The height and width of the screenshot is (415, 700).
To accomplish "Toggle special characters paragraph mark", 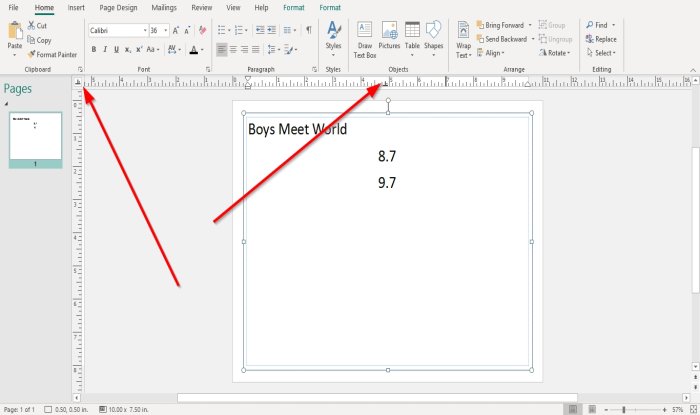I will [x=308, y=30].
